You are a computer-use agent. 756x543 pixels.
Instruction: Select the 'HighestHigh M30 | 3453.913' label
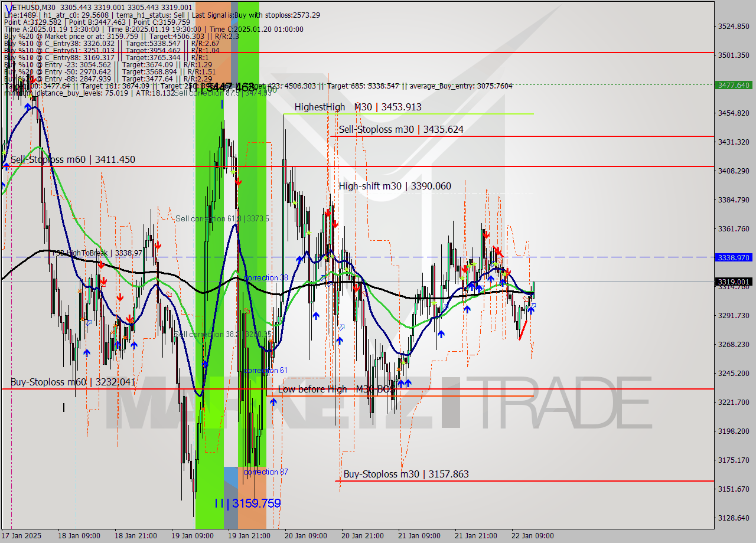(358, 107)
